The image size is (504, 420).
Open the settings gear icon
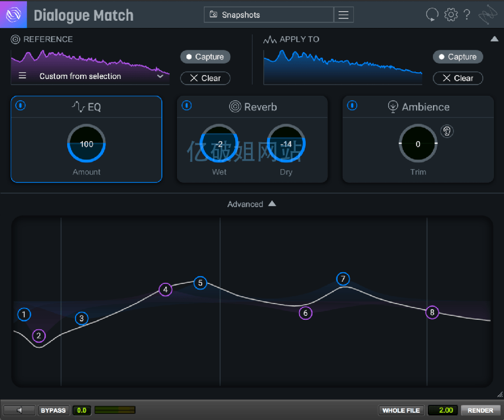(451, 15)
